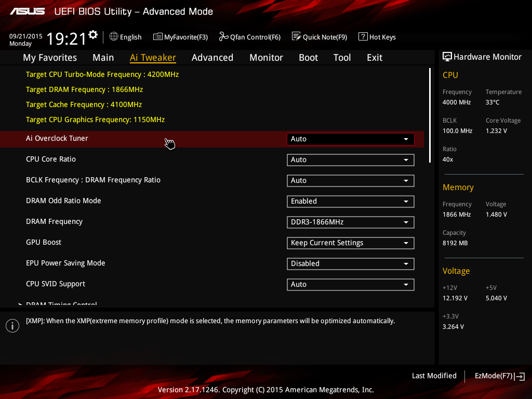The width and height of the screenshot is (532, 399).
Task: Open the BCLK Frequency : DRAM Frequency Ratio dropdown
Action: 351,180
